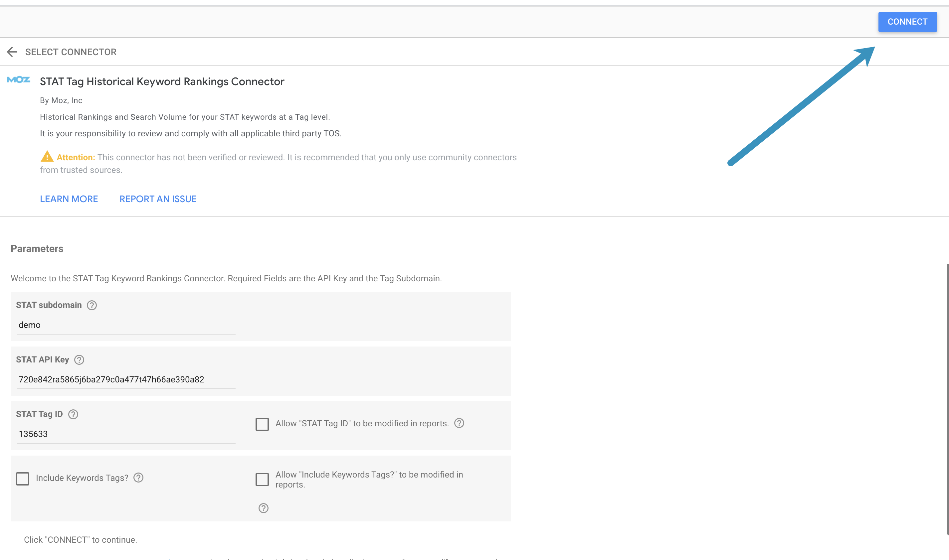This screenshot has height=560, width=949.
Task: Click help icon next to STAT Tag ID
Action: point(73,414)
